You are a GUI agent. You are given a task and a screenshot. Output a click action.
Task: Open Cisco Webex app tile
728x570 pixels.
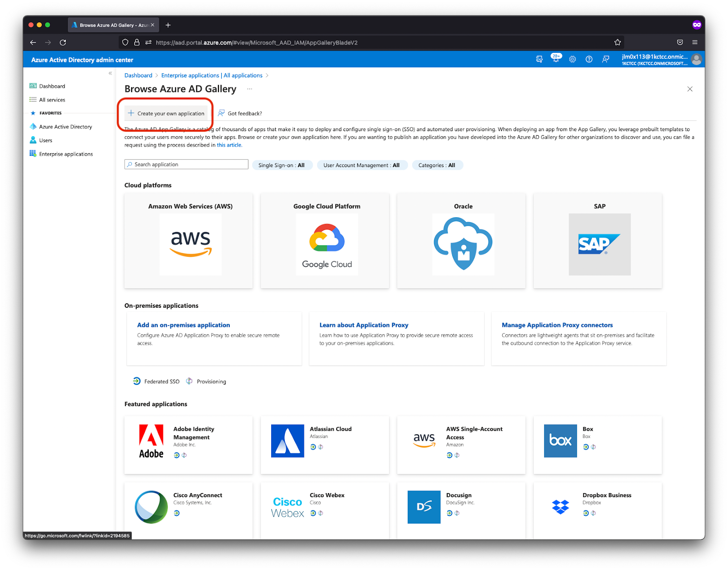tap(325, 511)
